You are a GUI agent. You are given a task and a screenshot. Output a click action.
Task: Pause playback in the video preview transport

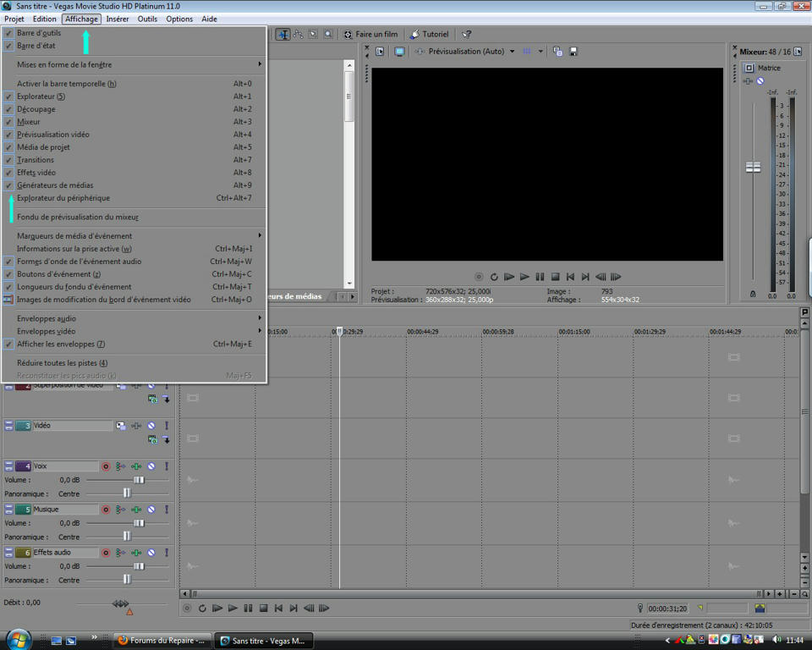(x=540, y=277)
